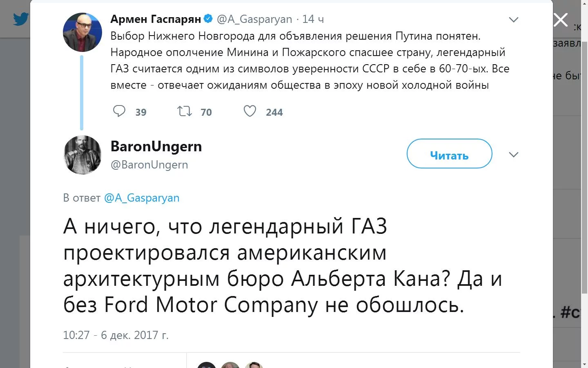Open the 14 ч tweet timestamp

[313, 19]
